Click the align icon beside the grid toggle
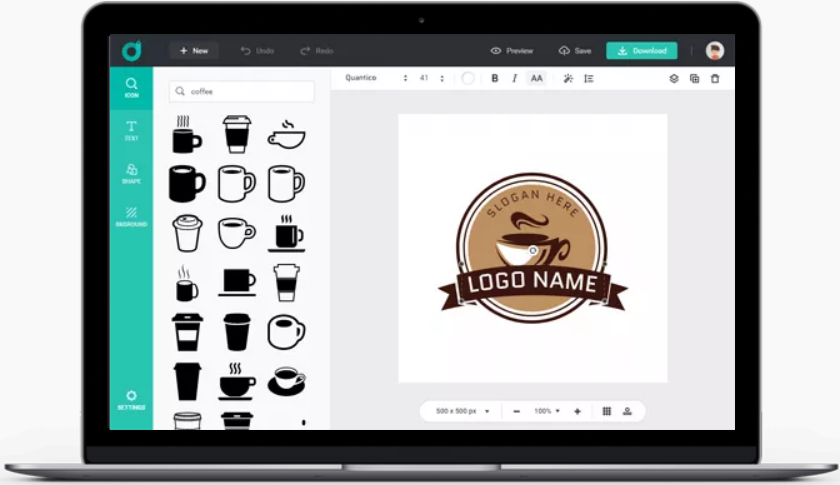Image resolution: width=840 pixels, height=485 pixels. point(627,412)
